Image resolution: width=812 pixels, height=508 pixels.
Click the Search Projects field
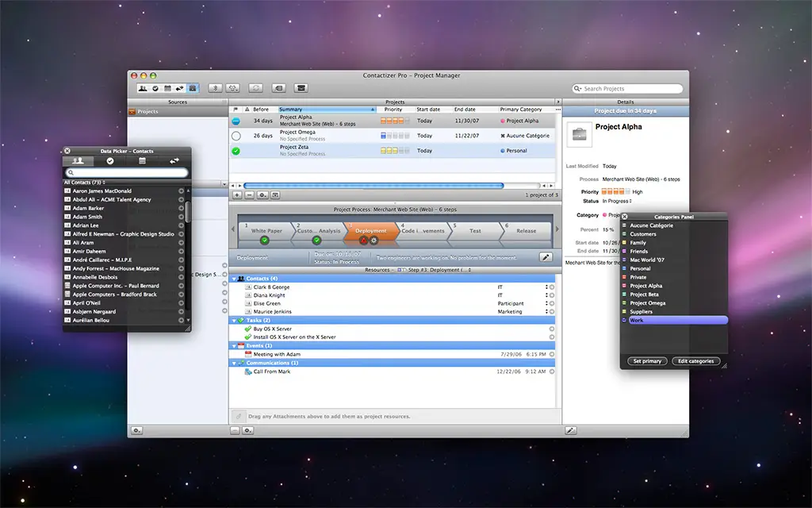(629, 89)
